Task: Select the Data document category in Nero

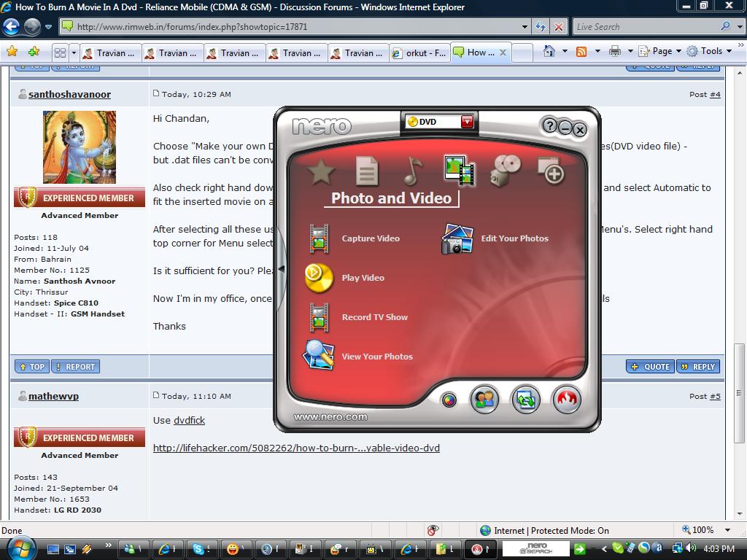Action: (x=367, y=171)
